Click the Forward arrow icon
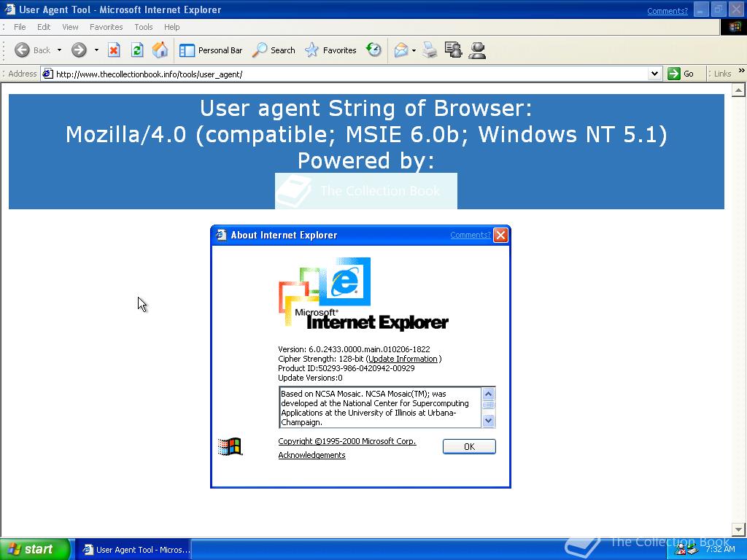The width and height of the screenshot is (747, 560). 79,50
